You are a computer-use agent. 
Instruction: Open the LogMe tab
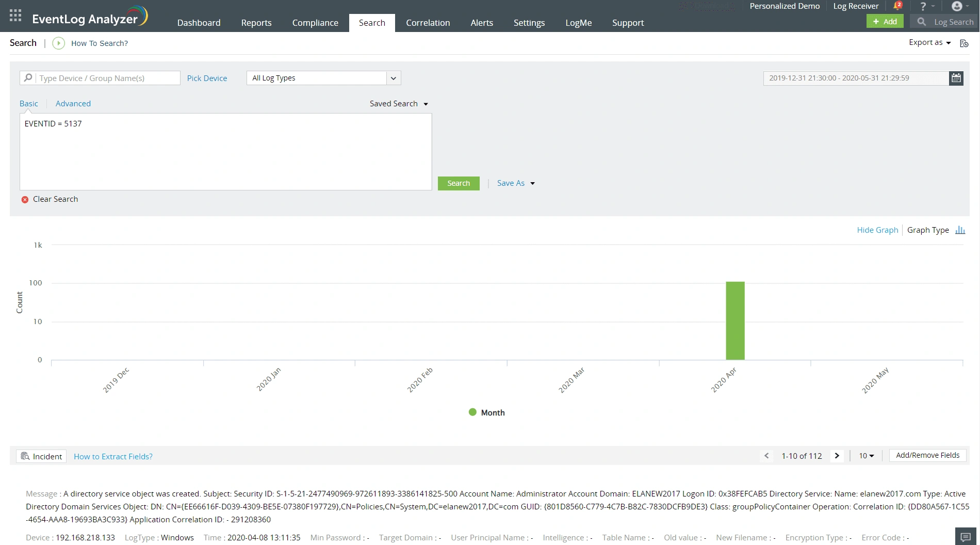(578, 23)
